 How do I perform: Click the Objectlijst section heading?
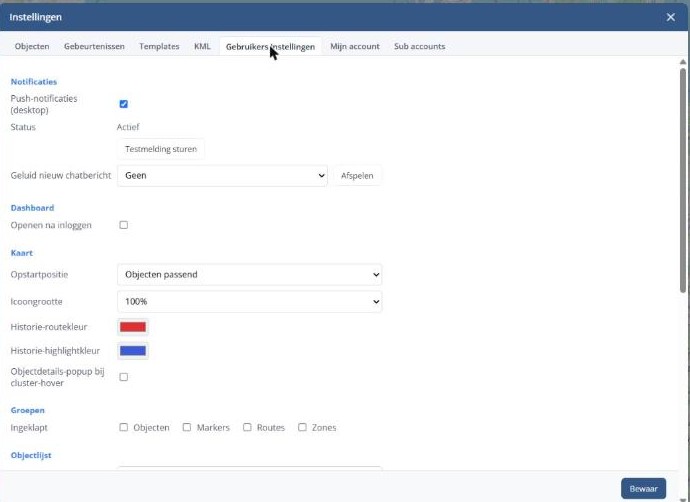(31, 455)
